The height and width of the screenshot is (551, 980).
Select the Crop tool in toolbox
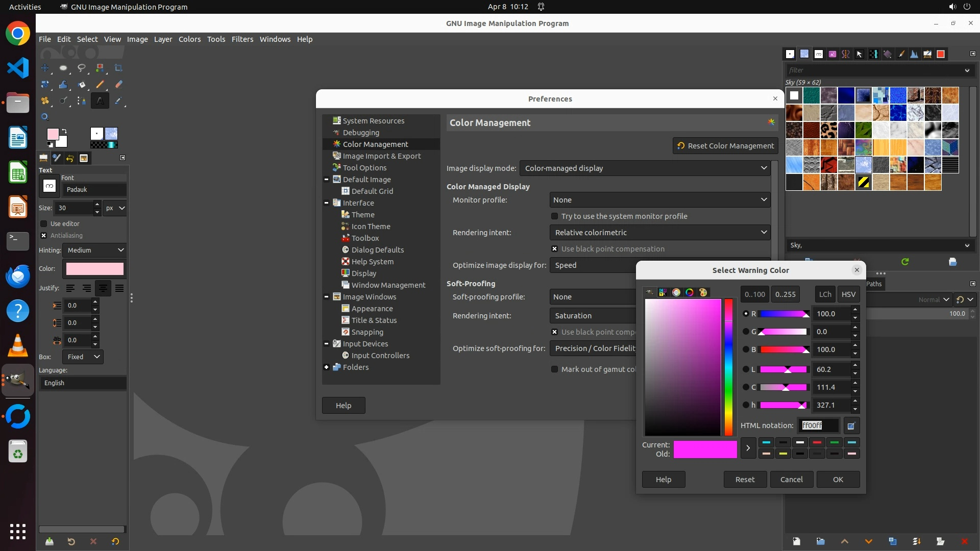click(118, 68)
